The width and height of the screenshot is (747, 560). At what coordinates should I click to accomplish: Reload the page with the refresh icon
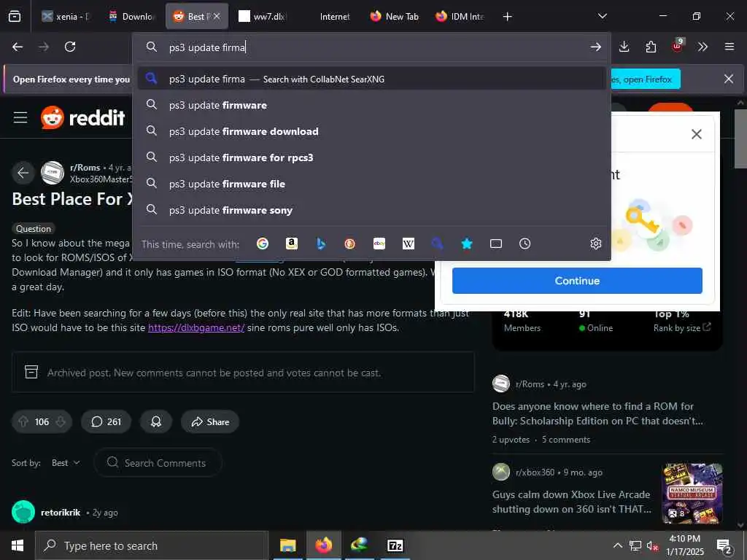click(x=70, y=47)
